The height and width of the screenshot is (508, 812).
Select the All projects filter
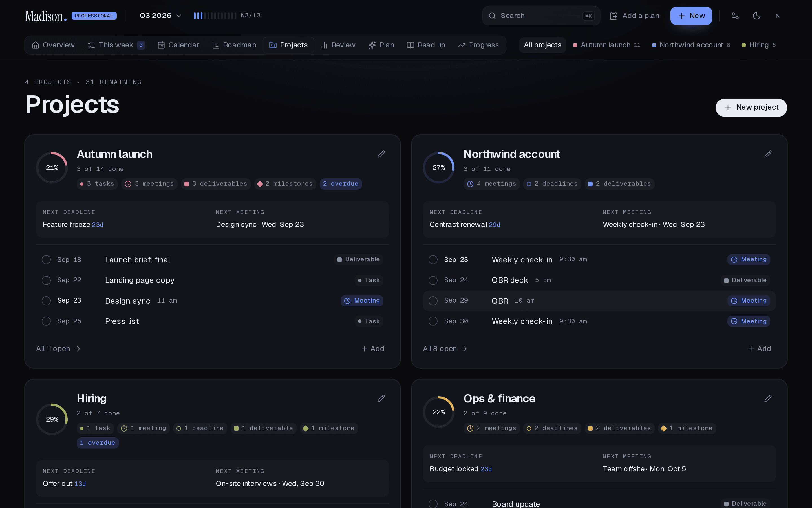(x=542, y=45)
